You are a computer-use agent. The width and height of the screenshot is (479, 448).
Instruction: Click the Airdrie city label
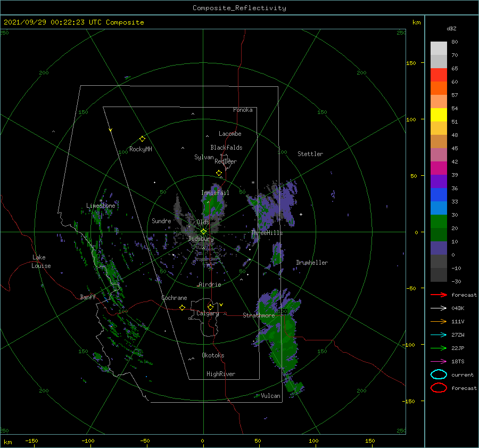210,284
